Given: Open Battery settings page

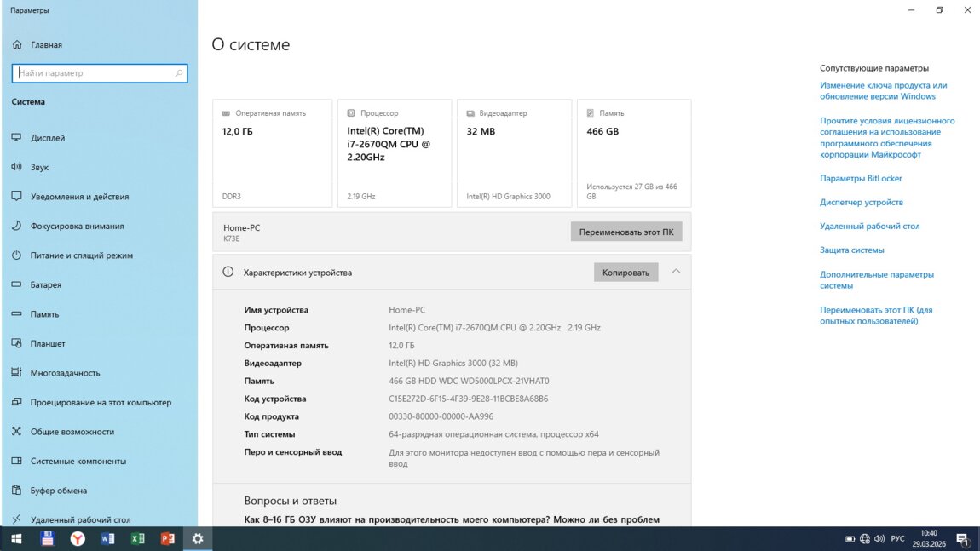Looking at the screenshot, I should click(46, 284).
